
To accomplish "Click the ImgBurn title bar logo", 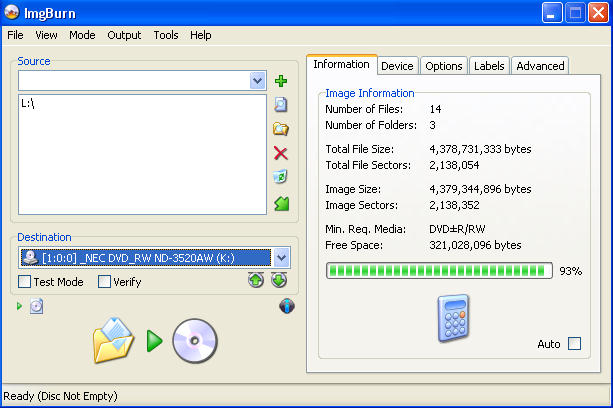I will click(x=12, y=13).
